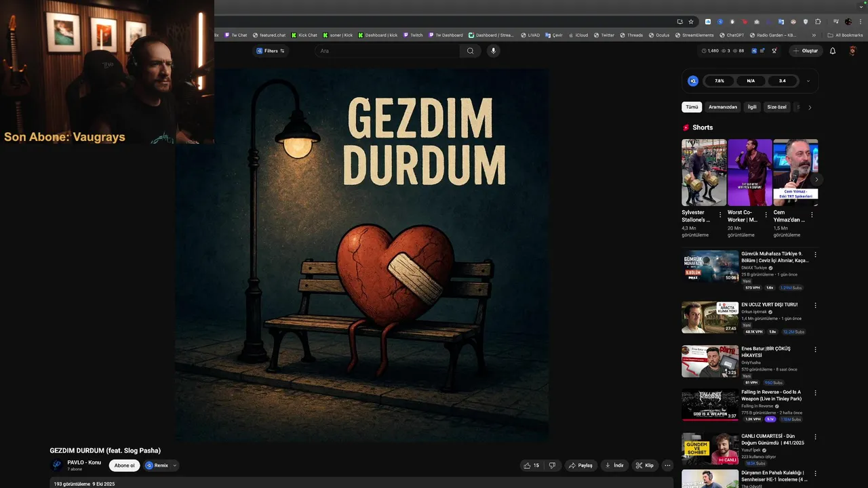This screenshot has width=868, height=488.
Task: Expand the vidIQ score panel chevron
Action: [808, 81]
